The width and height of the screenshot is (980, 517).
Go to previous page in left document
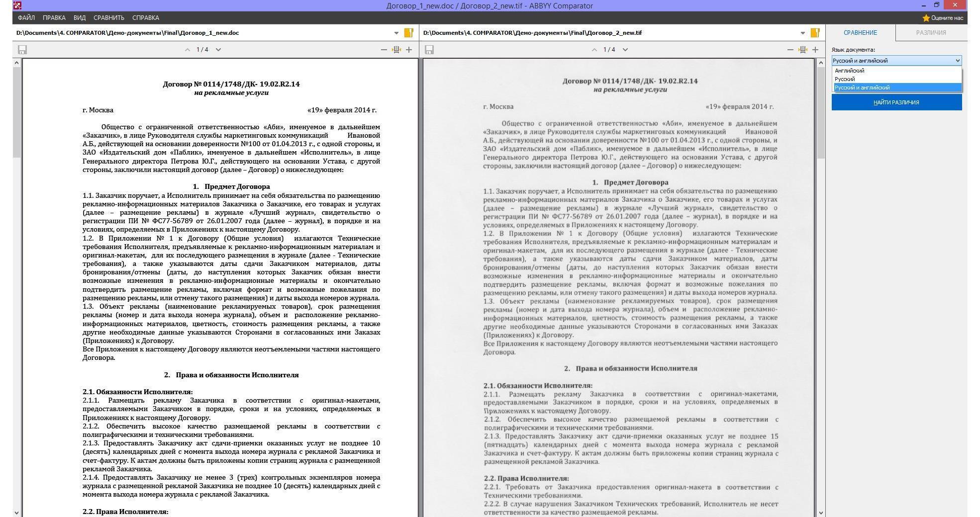pyautogui.click(x=187, y=50)
